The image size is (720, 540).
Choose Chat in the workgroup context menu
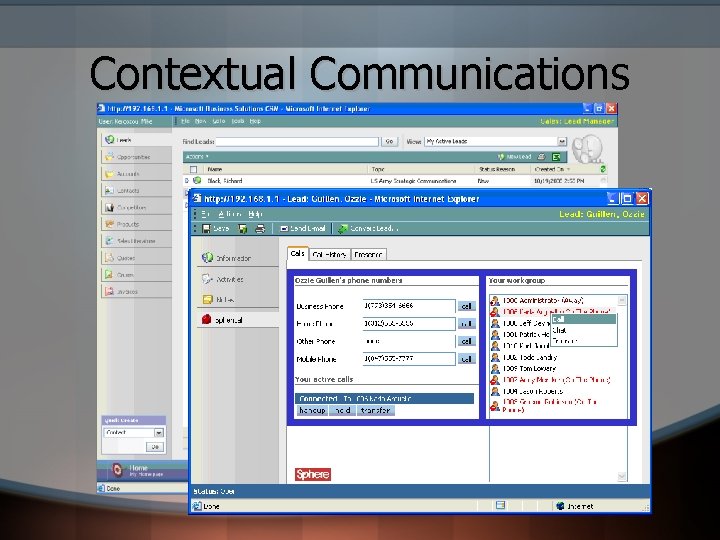[x=584, y=330]
